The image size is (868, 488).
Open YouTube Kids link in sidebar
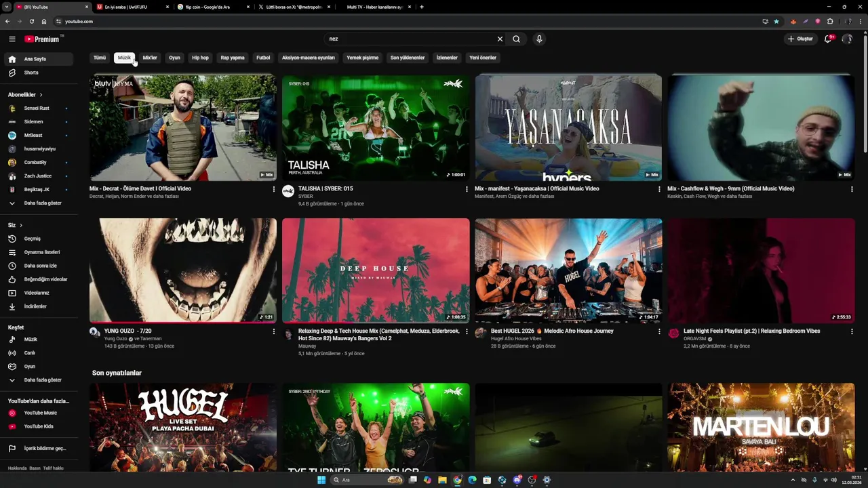point(38,426)
